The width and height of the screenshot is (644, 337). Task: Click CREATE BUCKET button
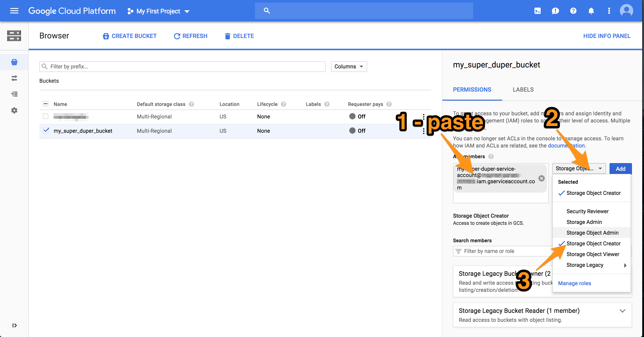click(x=129, y=36)
